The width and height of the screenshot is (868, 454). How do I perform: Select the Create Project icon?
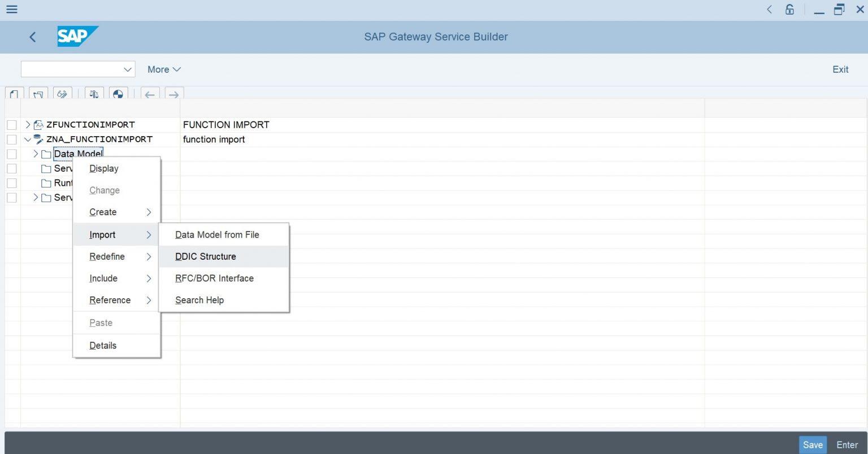(14, 94)
